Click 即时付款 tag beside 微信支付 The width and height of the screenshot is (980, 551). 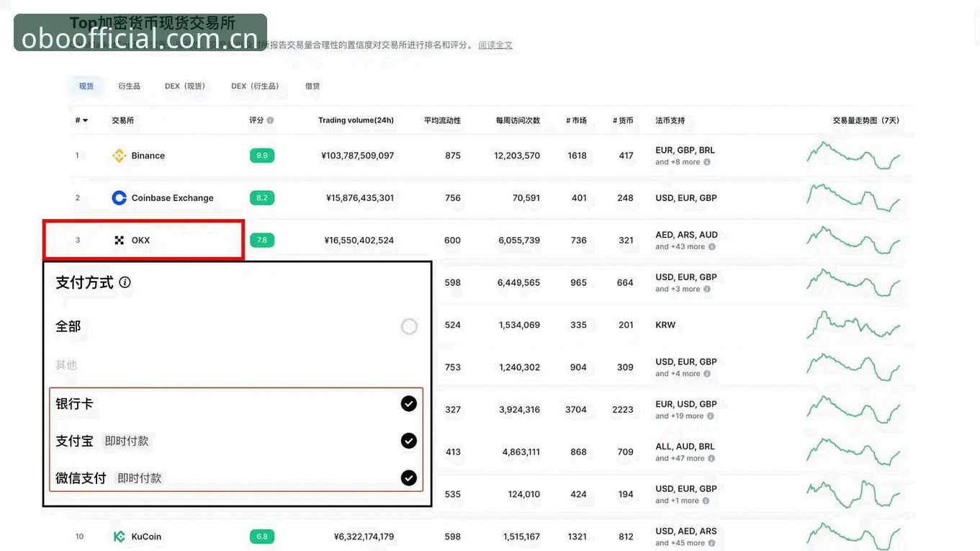click(x=140, y=478)
